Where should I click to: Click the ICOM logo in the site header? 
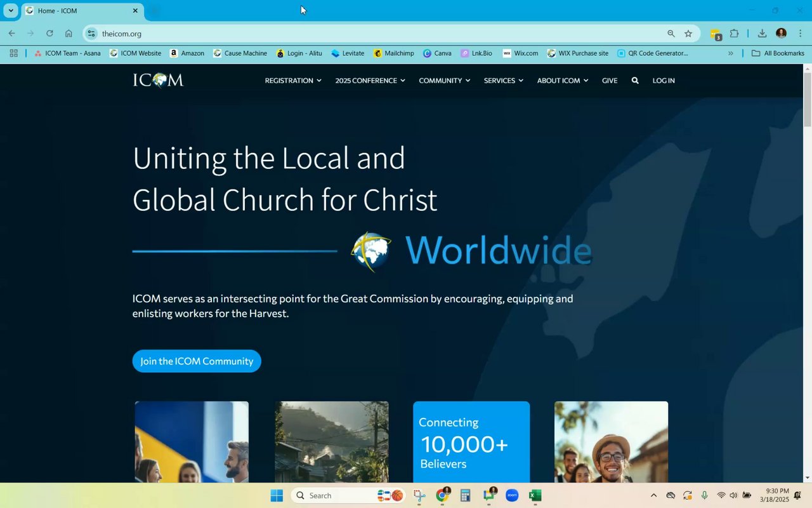click(x=158, y=80)
